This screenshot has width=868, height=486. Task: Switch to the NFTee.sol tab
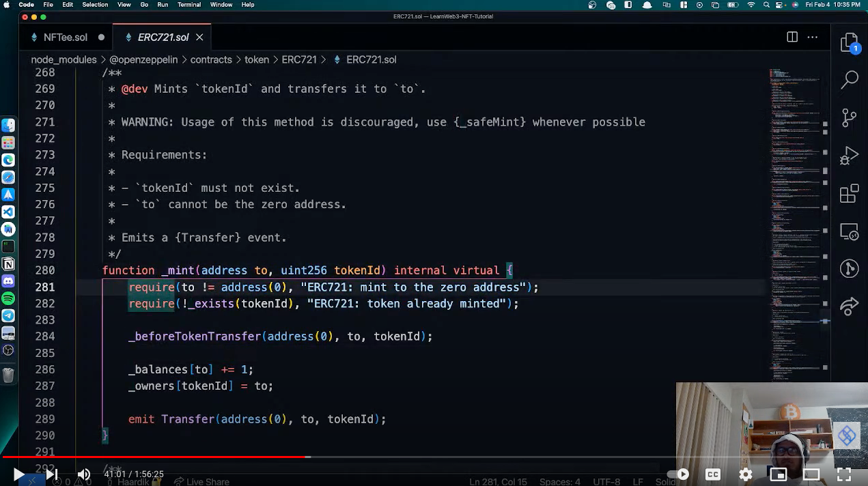[x=65, y=37]
